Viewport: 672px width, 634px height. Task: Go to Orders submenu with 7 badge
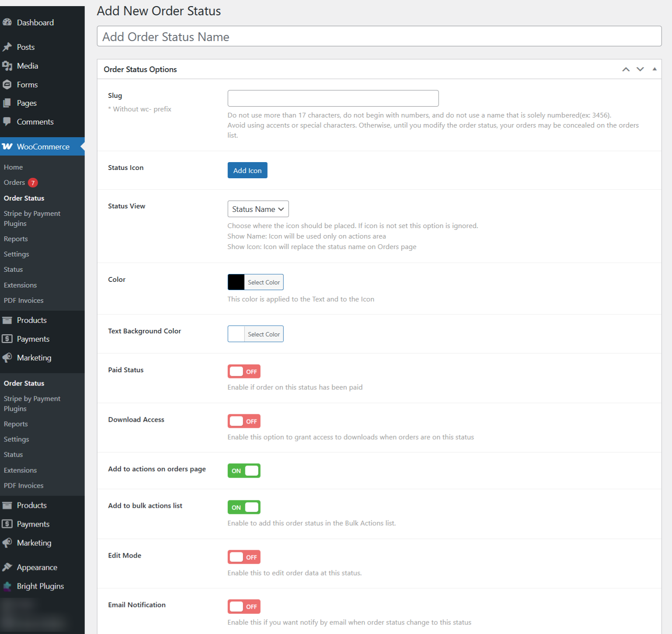pos(14,183)
